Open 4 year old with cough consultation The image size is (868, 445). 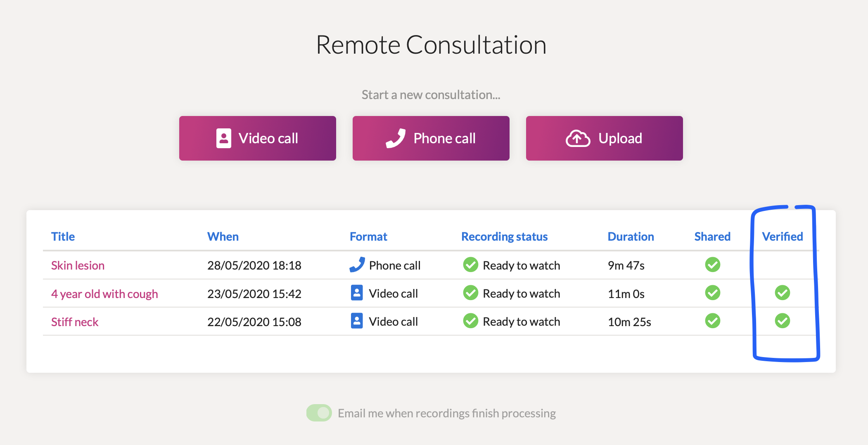(x=104, y=294)
